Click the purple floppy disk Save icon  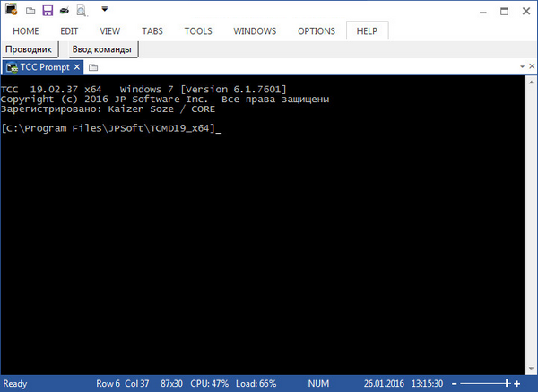pos(48,10)
